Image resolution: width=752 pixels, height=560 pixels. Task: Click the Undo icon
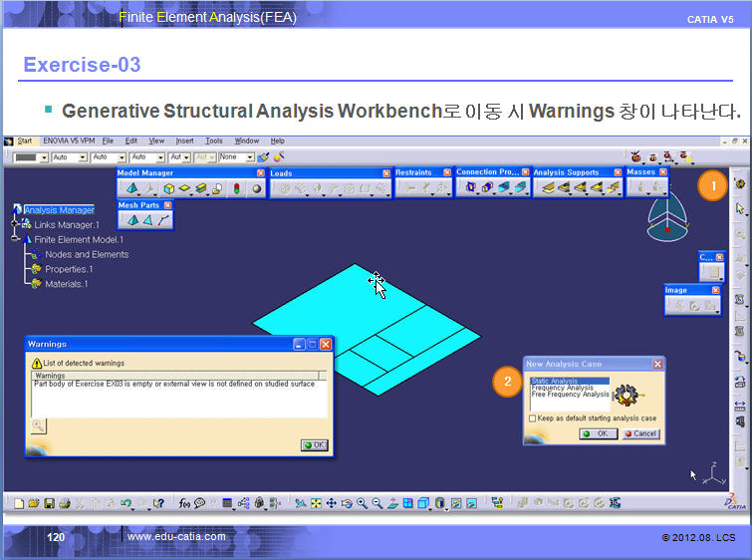tap(126, 503)
